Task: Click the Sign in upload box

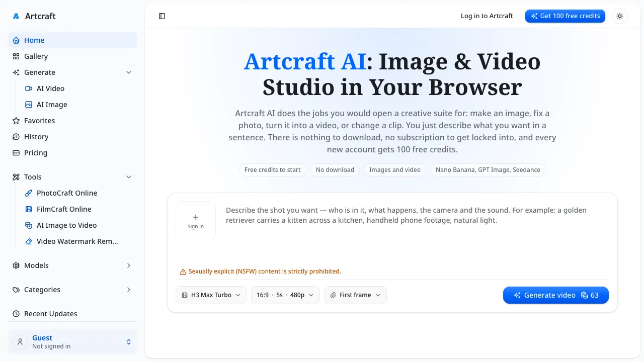Action: coord(196,221)
